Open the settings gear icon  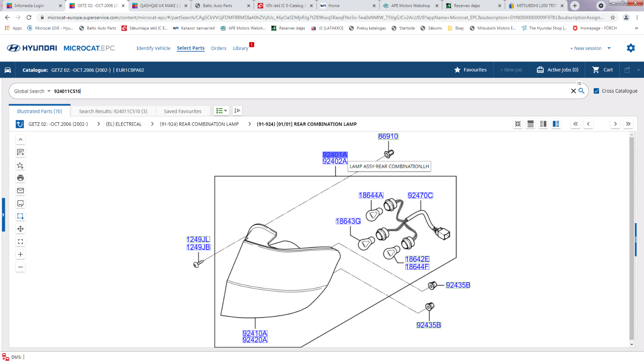tap(631, 48)
